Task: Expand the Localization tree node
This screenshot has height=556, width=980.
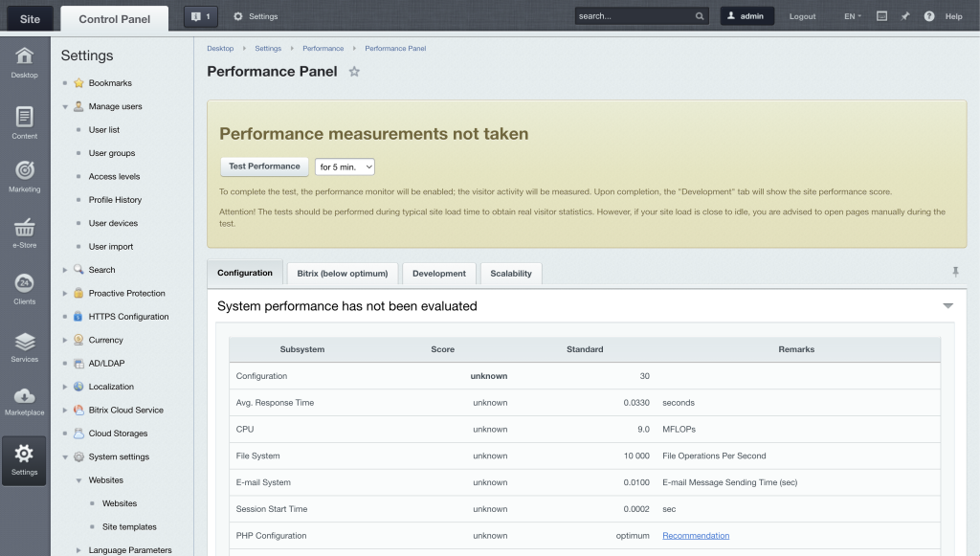Action: tap(65, 387)
